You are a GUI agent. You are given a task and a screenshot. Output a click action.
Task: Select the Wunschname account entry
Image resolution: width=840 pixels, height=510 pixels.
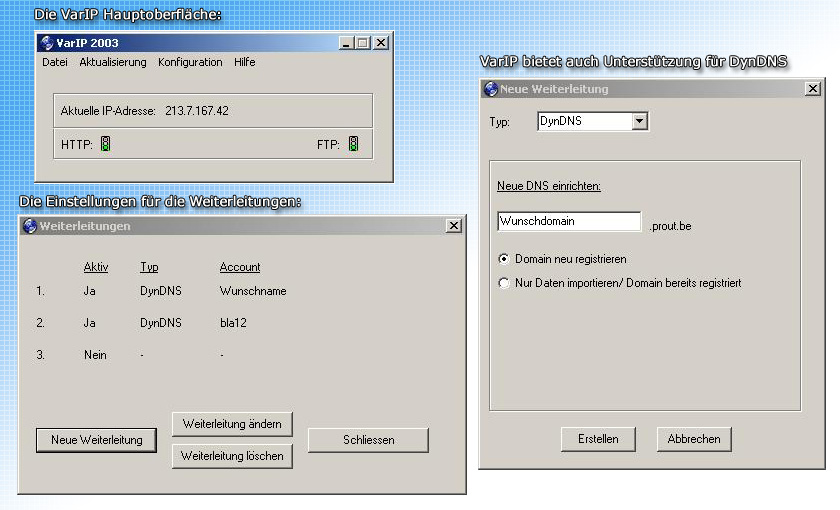tap(253, 291)
